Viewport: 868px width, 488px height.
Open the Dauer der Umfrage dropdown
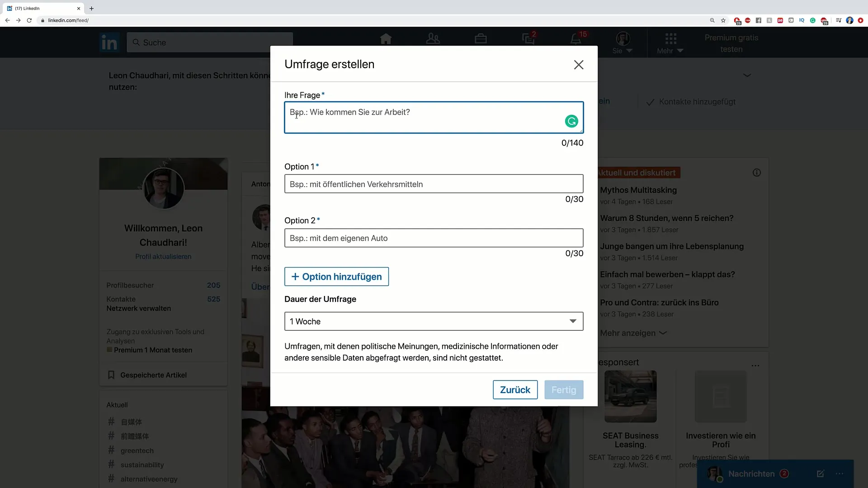(x=434, y=321)
